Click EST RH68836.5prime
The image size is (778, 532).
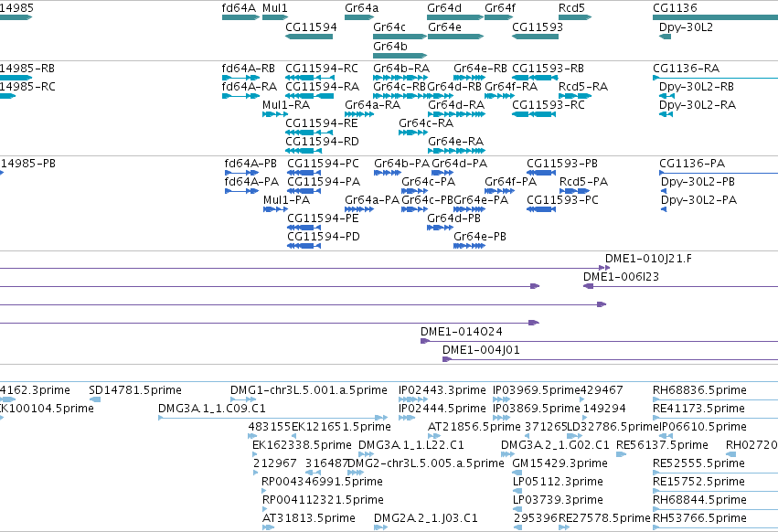coord(716,399)
